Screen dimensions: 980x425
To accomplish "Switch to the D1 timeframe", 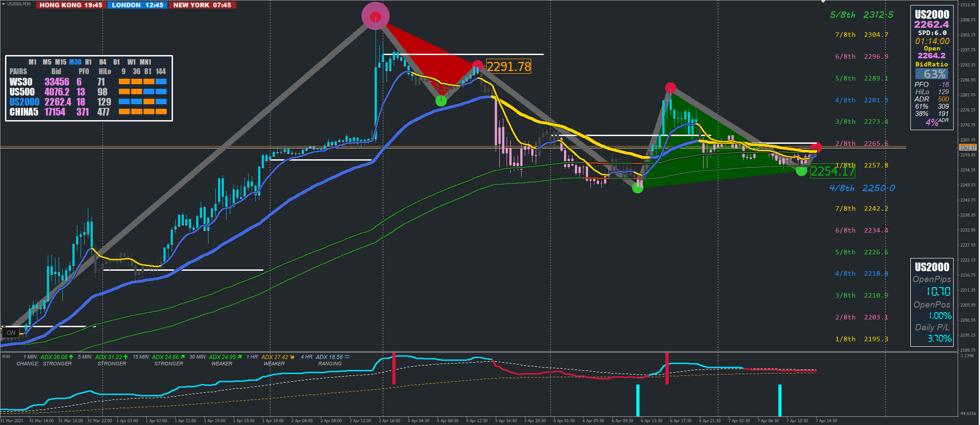I will (x=117, y=62).
